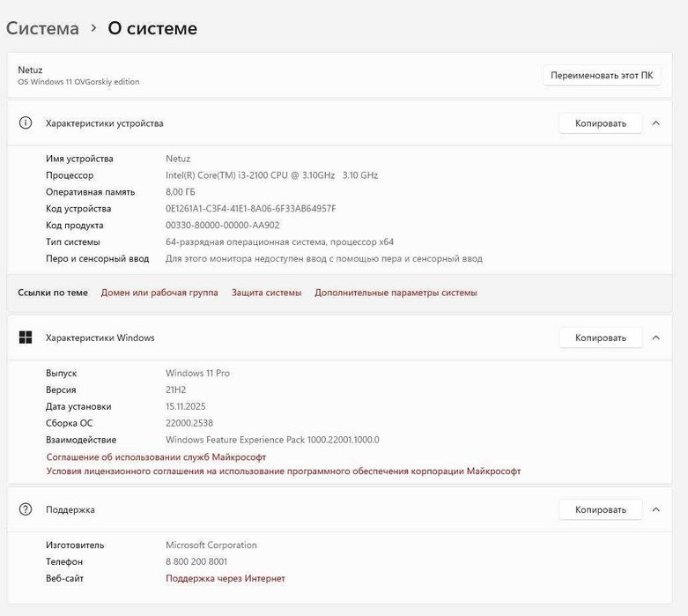Go back to Система breadcrumb
The image size is (688, 616).
[42, 28]
